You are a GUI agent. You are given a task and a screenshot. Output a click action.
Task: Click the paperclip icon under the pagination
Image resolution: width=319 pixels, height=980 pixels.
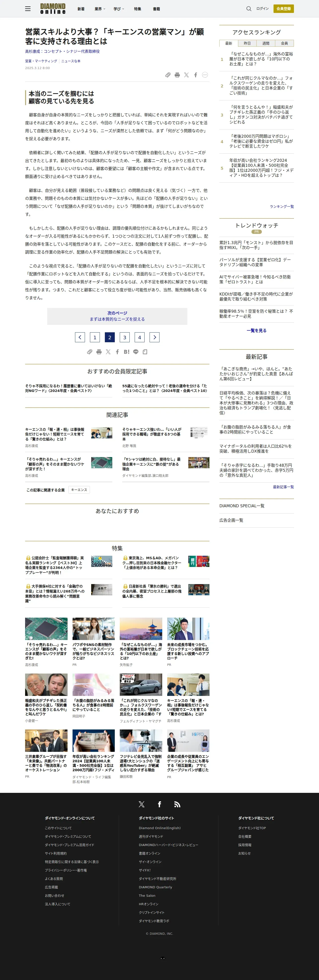pyautogui.click(x=90, y=352)
